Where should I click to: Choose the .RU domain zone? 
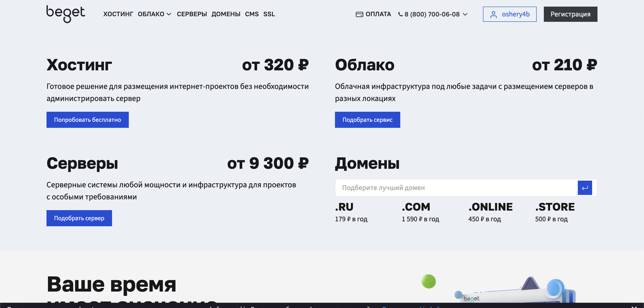coord(344,207)
